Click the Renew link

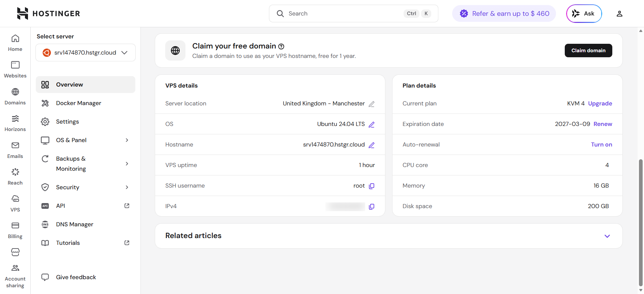pos(603,124)
